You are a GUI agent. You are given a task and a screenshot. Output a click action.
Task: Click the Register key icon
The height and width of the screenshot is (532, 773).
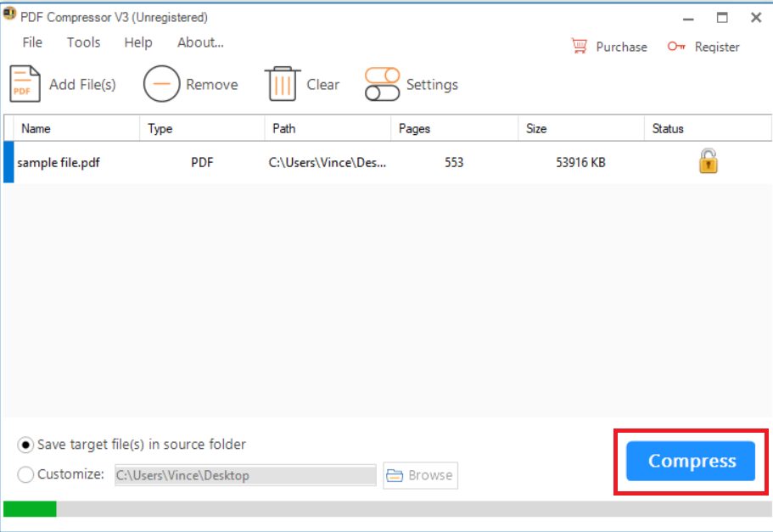point(676,47)
